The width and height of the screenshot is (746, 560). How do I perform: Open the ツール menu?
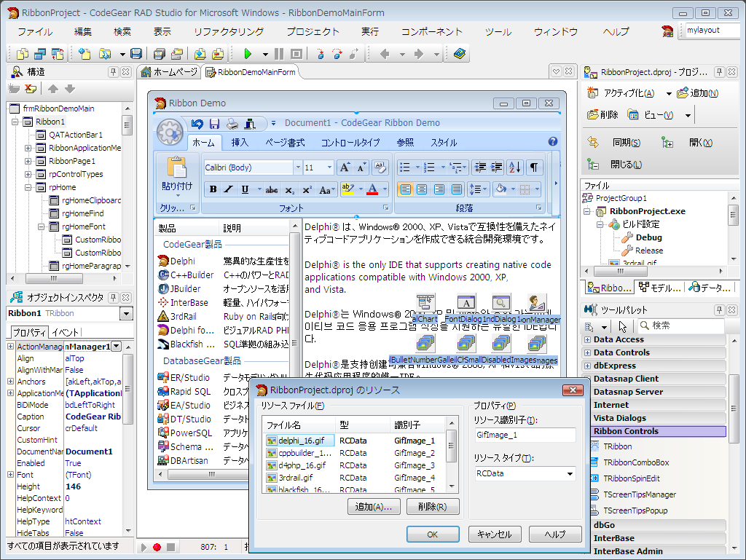(x=498, y=32)
